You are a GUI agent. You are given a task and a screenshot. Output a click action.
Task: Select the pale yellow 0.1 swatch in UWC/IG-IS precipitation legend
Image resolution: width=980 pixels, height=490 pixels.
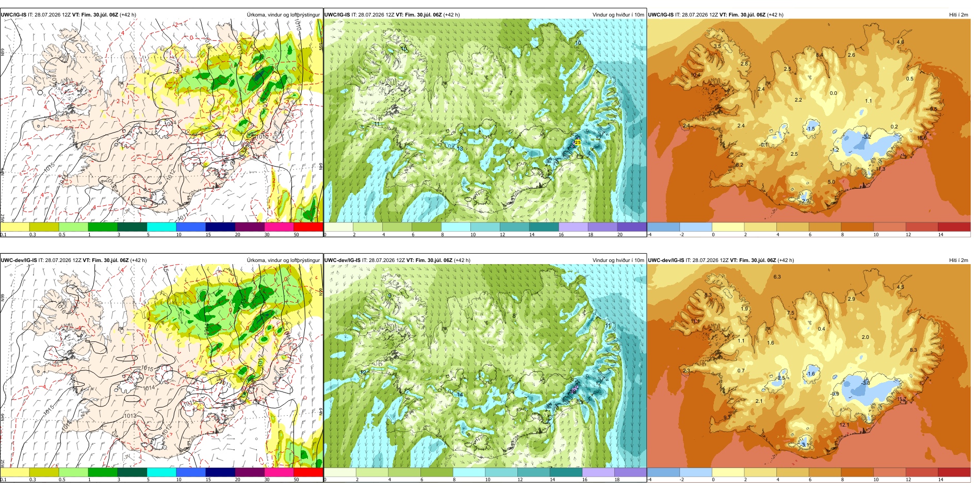point(15,227)
